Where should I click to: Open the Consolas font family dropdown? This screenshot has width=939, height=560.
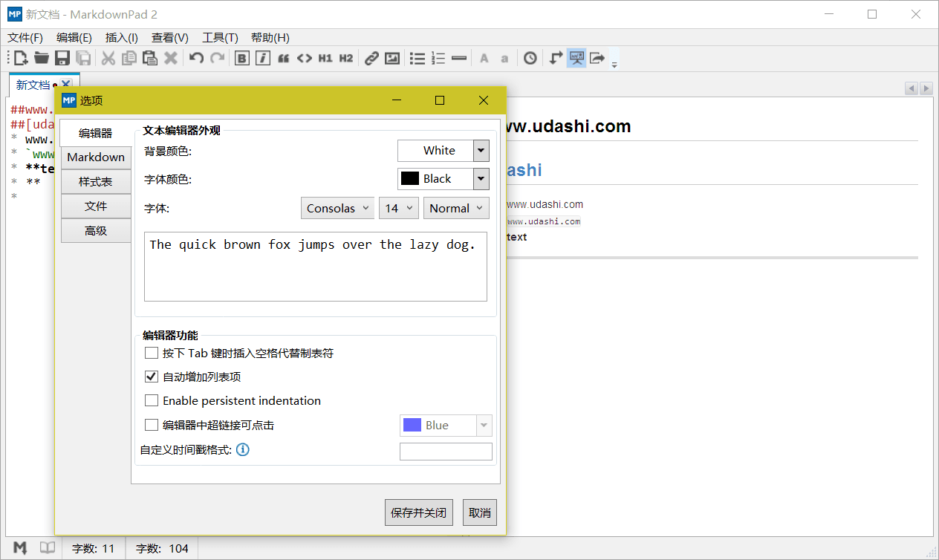[337, 208]
